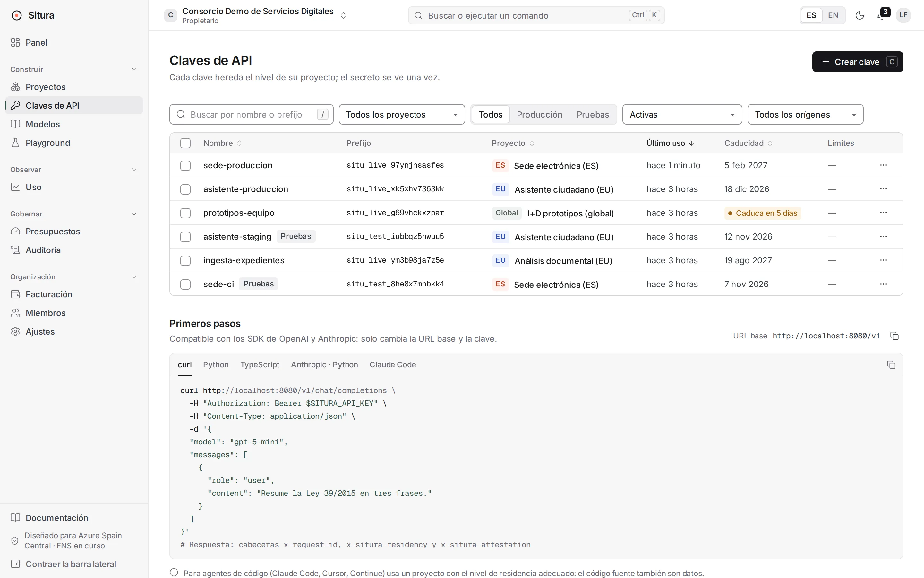The image size is (924, 578).
Task: Sort by Proyecto column header
Action: (513, 143)
